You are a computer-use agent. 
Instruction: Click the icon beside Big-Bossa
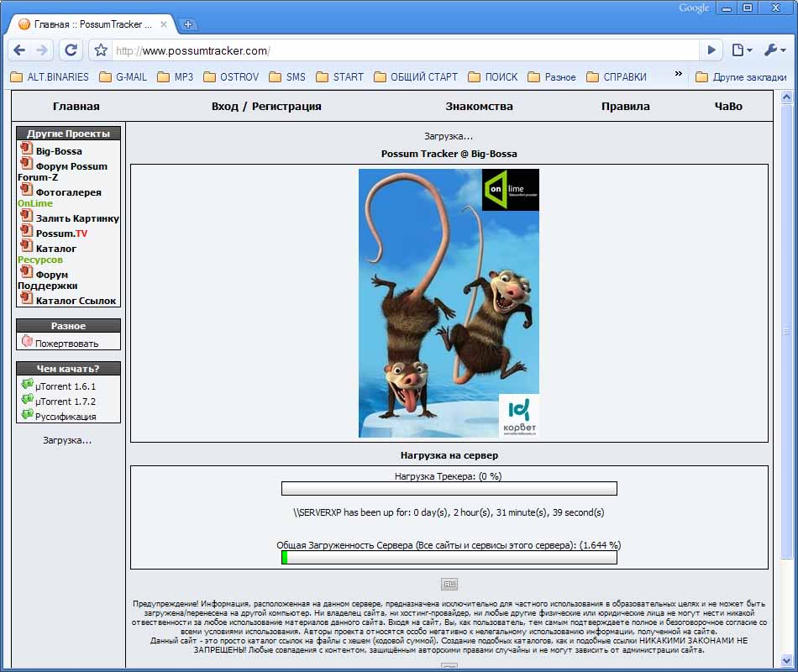point(27,148)
